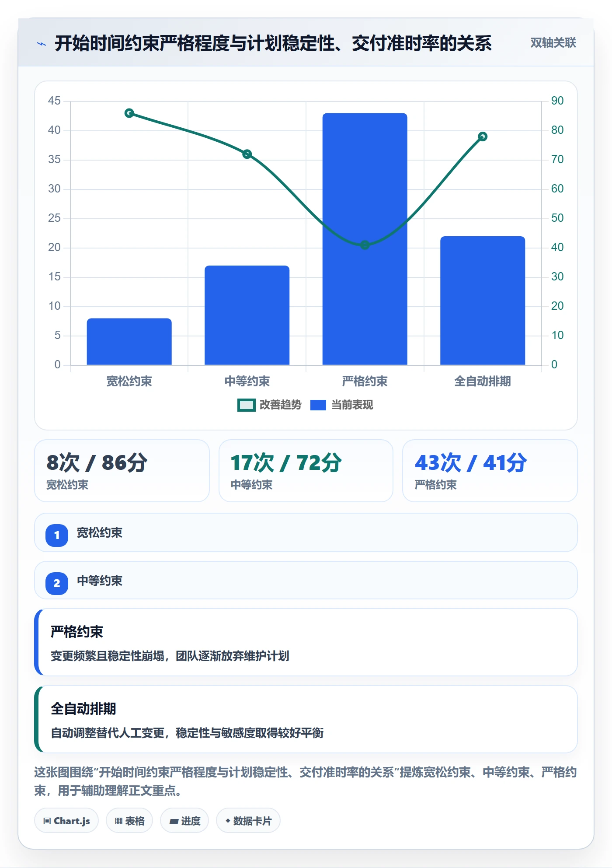The height and width of the screenshot is (868, 612).
Task: Click the 进度 tag chip
Action: click(184, 821)
